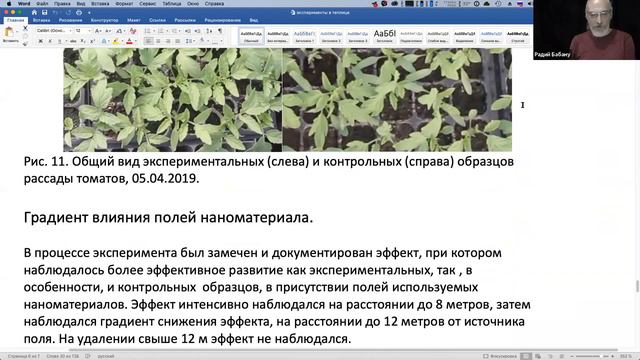640x360 pixels.
Task: Open the Таблица menu in menu bar
Action: click(171, 3)
